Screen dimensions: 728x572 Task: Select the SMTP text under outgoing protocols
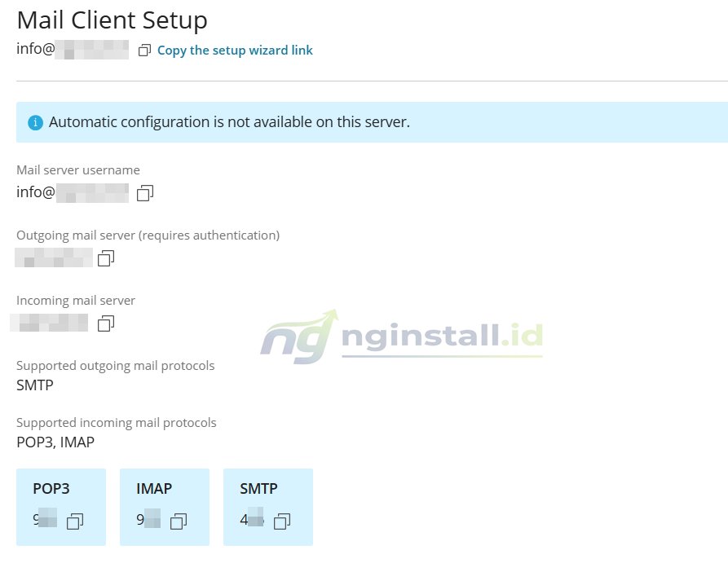(33, 385)
